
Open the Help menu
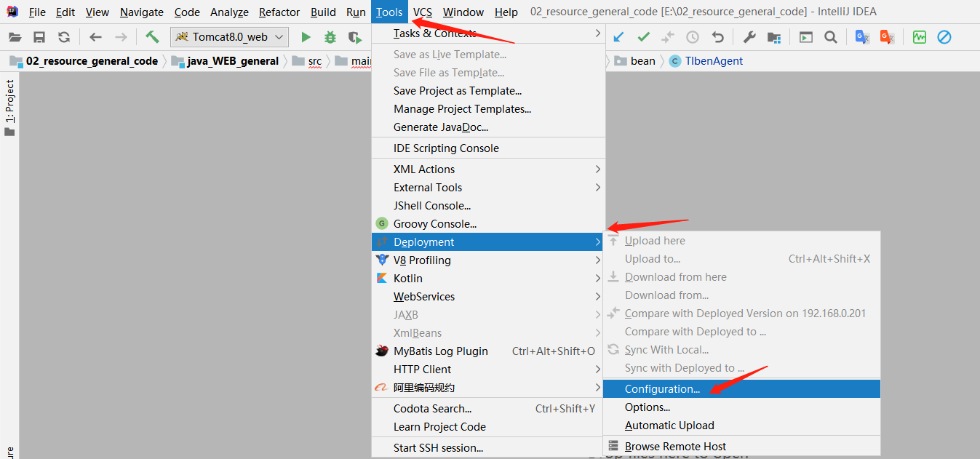pyautogui.click(x=506, y=12)
